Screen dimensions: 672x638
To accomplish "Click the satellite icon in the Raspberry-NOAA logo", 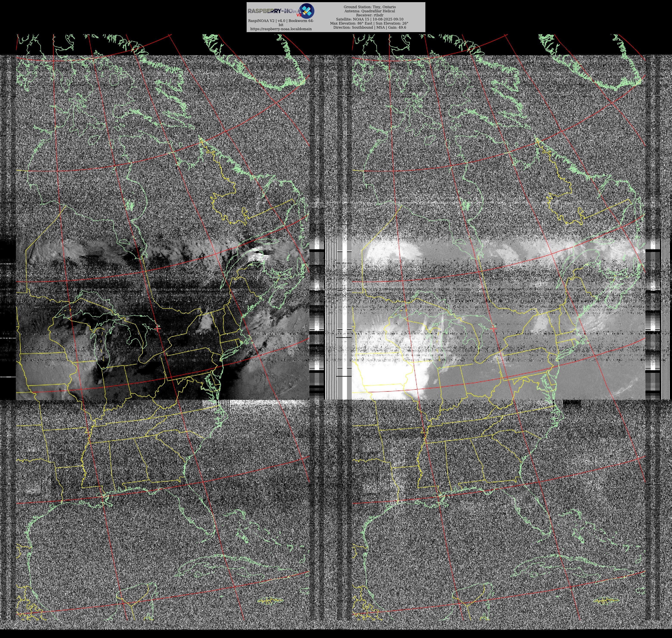I will click(306, 11).
